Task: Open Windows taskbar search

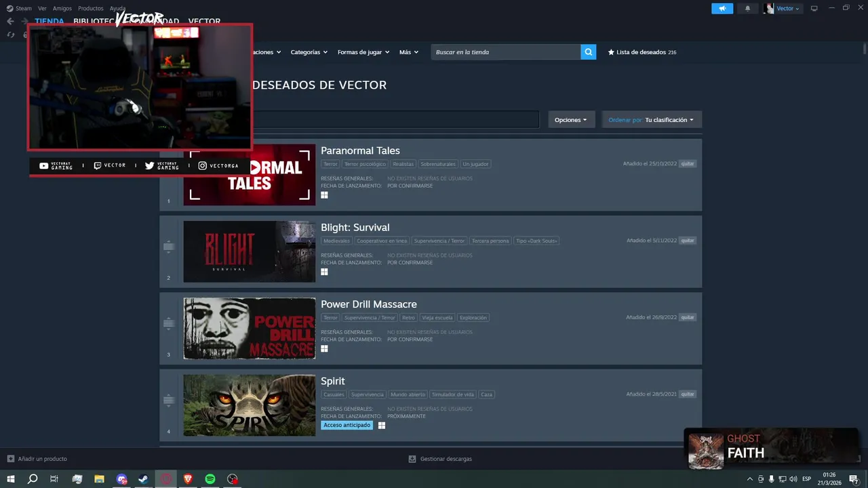Action: (32, 479)
